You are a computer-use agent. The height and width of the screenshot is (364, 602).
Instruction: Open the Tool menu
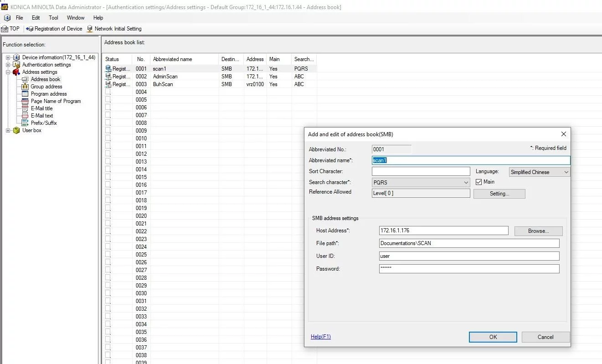tap(53, 18)
